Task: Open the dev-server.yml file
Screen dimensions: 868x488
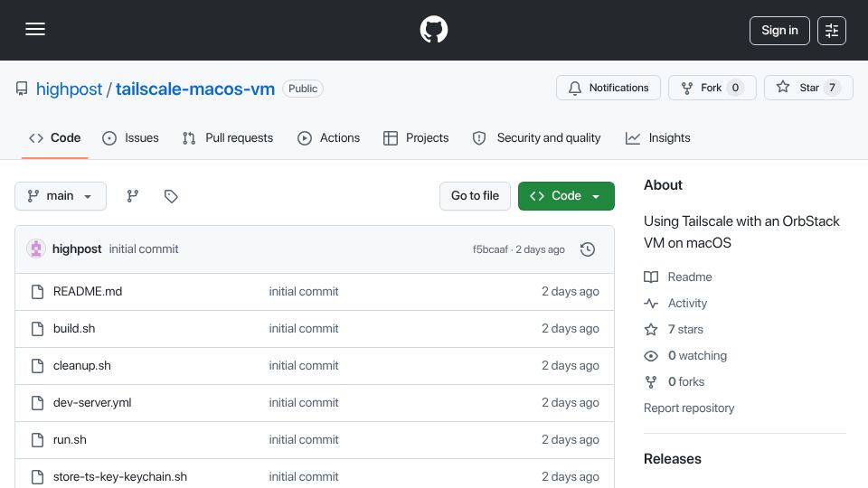Action: click(x=92, y=403)
